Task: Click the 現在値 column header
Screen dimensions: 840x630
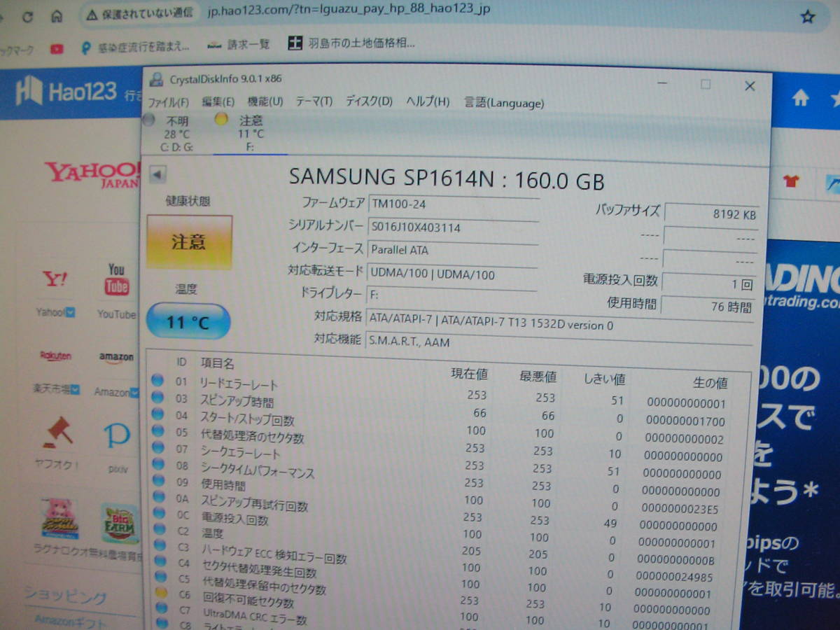Action: point(469,374)
